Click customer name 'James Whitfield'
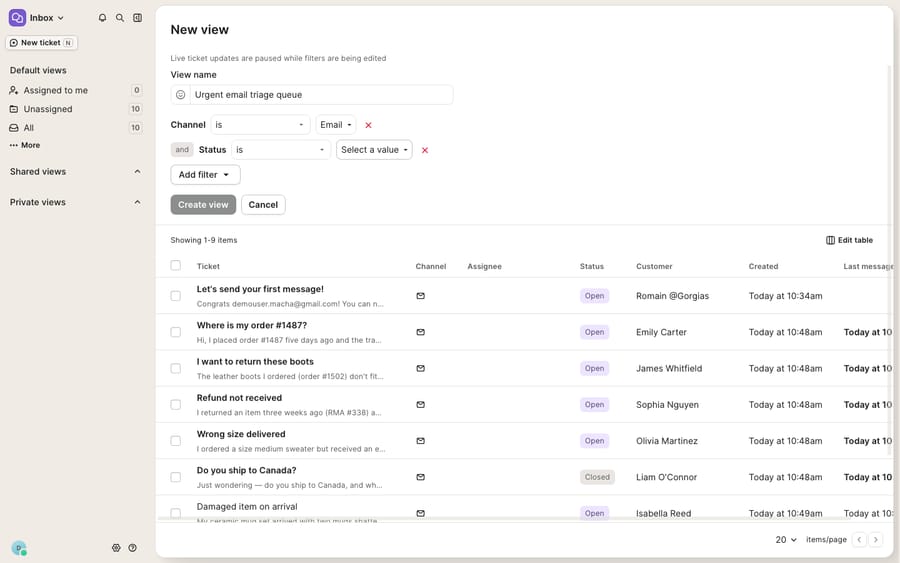This screenshot has height=563, width=900. pyautogui.click(x=669, y=368)
